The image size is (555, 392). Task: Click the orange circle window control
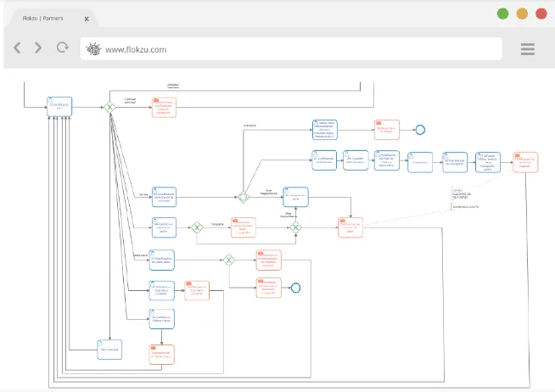point(522,14)
